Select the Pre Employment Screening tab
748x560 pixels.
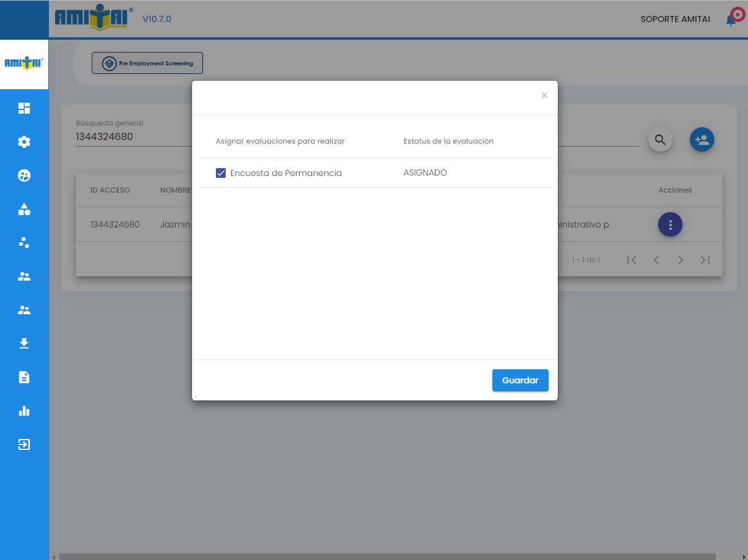[147, 63]
